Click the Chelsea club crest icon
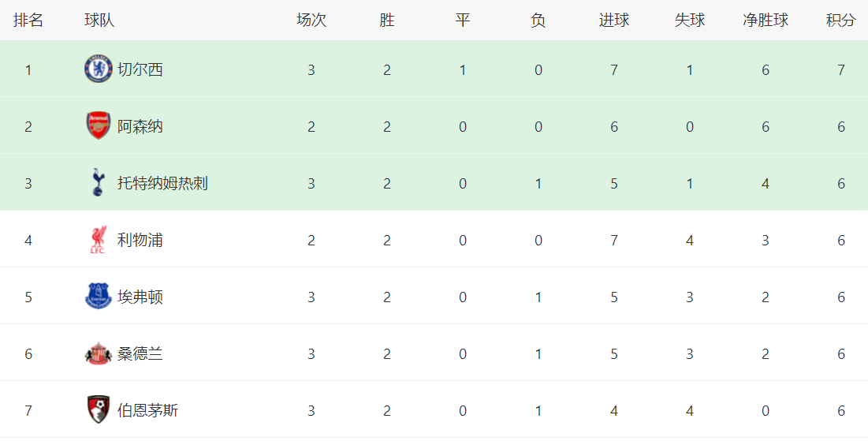868x441 pixels. coord(99,69)
